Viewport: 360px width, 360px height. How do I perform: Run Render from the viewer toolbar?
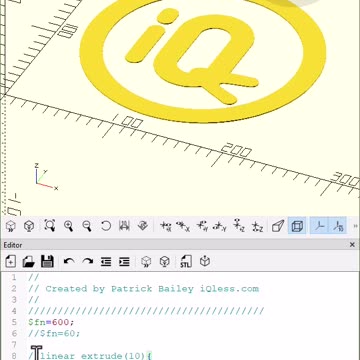pos(29,226)
